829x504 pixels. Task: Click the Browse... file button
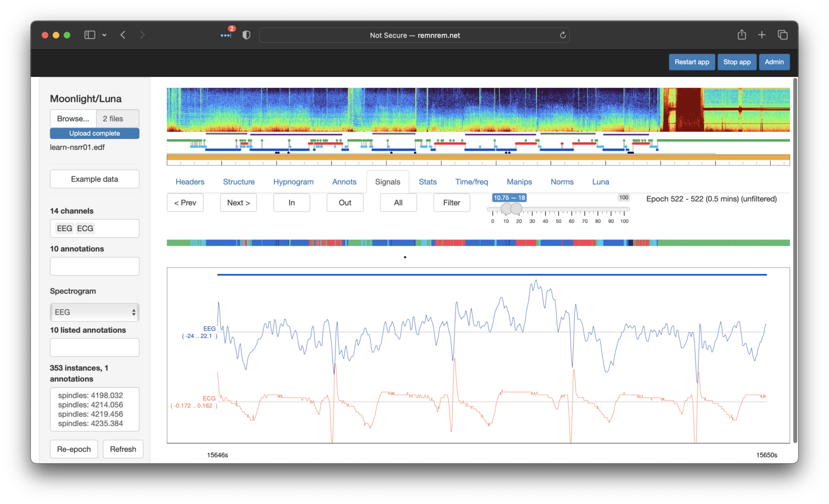pyautogui.click(x=73, y=119)
